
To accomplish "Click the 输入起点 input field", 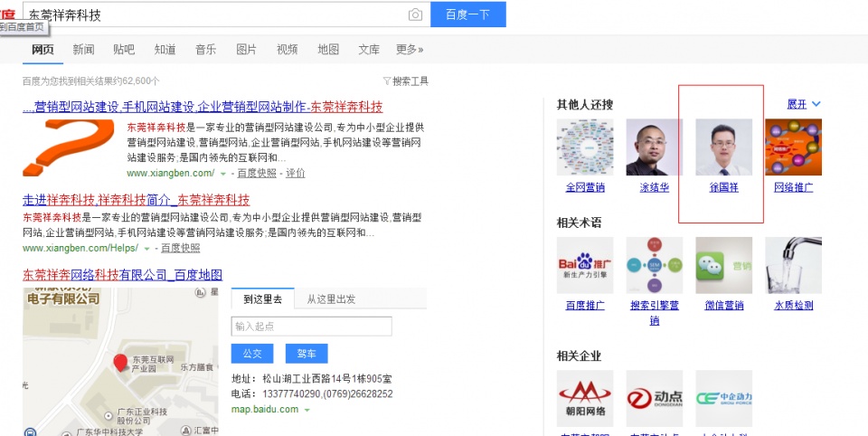I will [312, 327].
